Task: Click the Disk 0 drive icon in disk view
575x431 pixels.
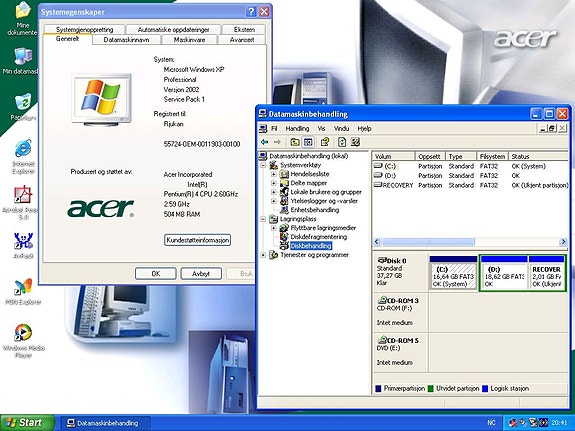Action: click(x=382, y=260)
